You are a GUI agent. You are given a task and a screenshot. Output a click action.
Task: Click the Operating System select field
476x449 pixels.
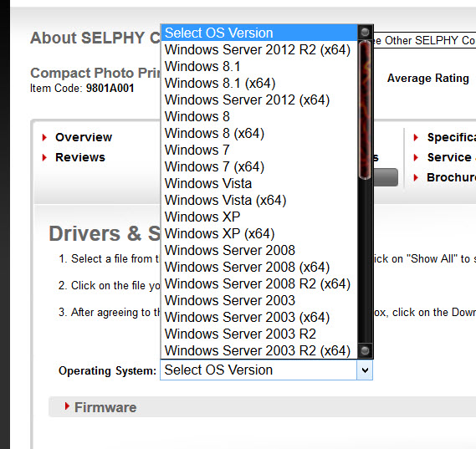[x=266, y=370]
